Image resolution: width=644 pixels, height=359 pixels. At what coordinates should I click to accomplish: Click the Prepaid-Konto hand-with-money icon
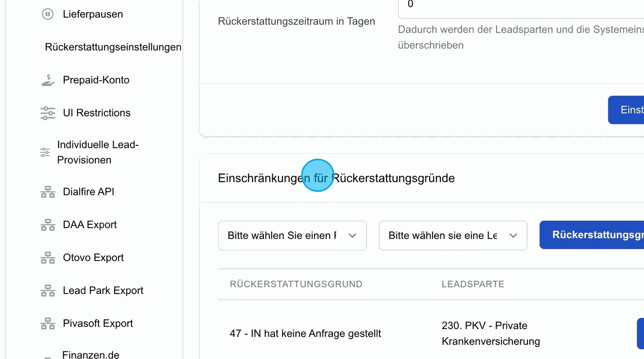click(48, 80)
